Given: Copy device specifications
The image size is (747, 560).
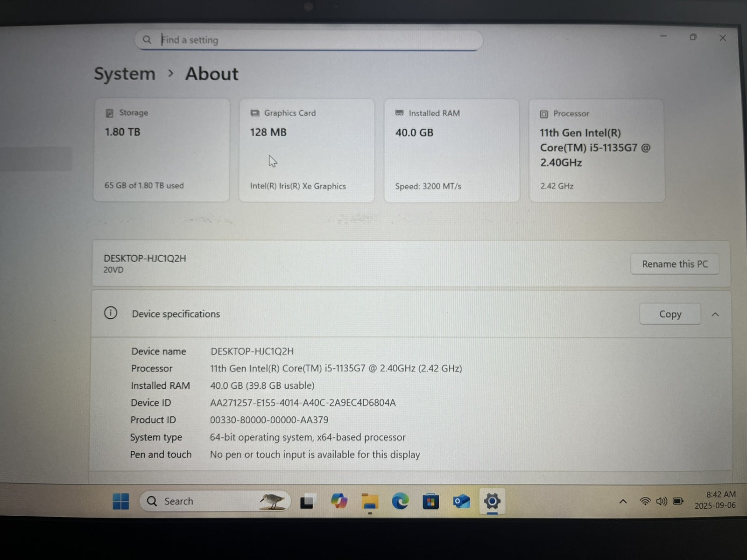Looking at the screenshot, I should pyautogui.click(x=670, y=314).
